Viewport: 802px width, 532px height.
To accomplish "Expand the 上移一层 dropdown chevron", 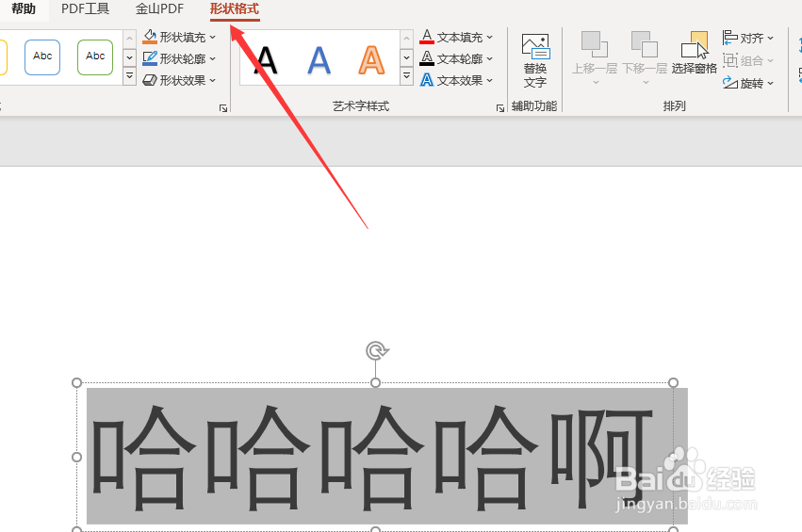I will coord(596,82).
